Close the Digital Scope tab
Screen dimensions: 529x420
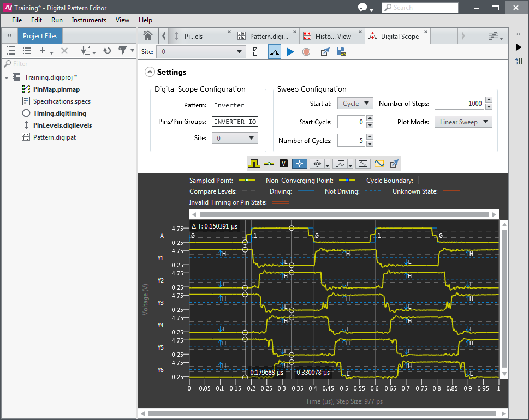tap(426, 32)
